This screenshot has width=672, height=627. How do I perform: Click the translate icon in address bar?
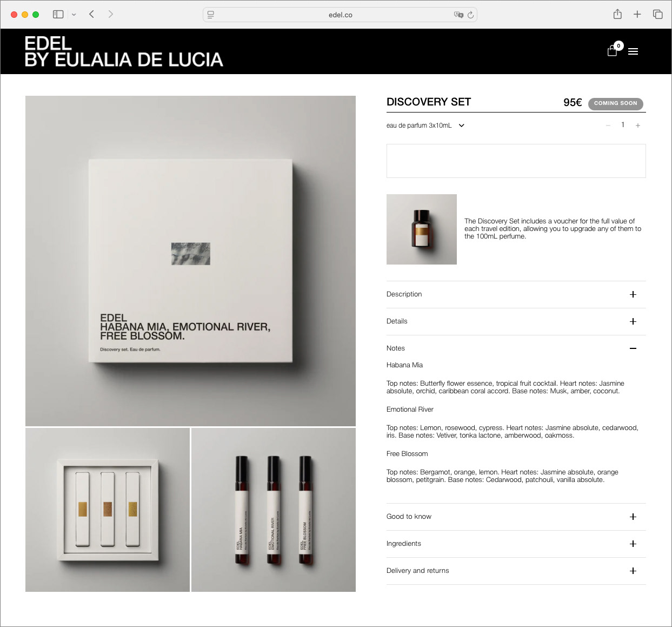pos(458,15)
